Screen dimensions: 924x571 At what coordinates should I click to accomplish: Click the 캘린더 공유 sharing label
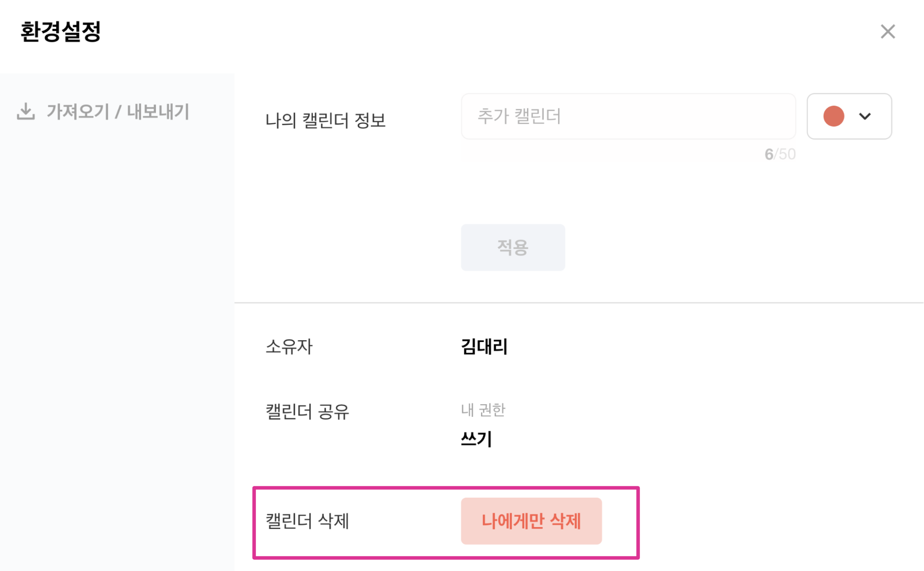[307, 412]
